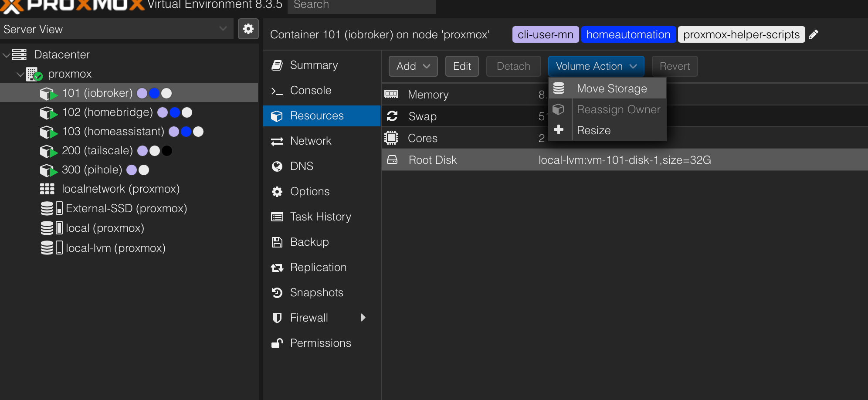Click the localnetwork grid icon
Image resolution: width=868 pixels, height=400 pixels.
click(x=47, y=189)
